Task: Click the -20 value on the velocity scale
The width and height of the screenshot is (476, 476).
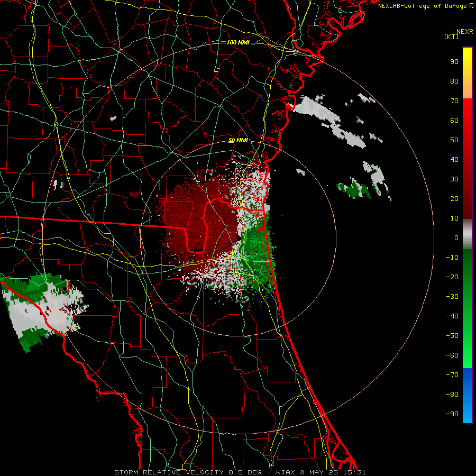Action: point(452,277)
